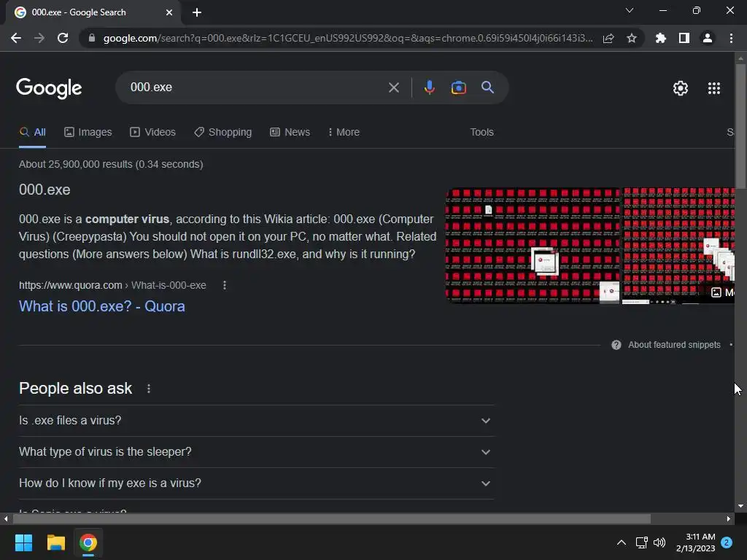This screenshot has height=560, width=747.
Task: Switch to Images results tab
Action: click(x=88, y=133)
